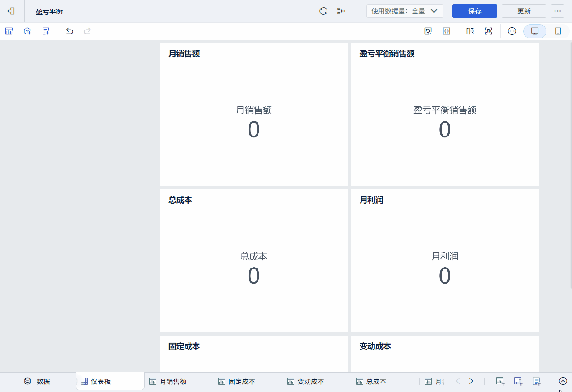Open the 使用数据量 全量 dropdown
Image resolution: width=572 pixels, height=392 pixels.
pos(405,11)
